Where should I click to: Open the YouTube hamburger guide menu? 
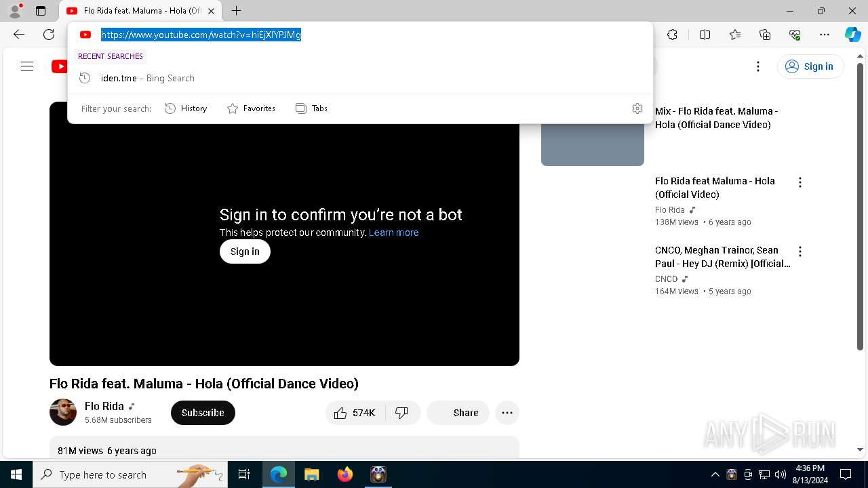click(x=27, y=66)
